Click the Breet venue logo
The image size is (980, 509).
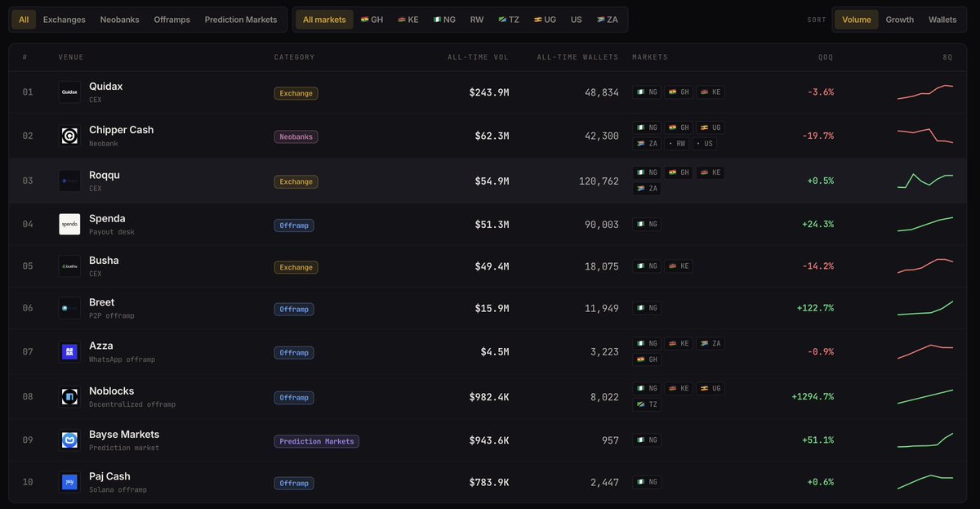[69, 308]
